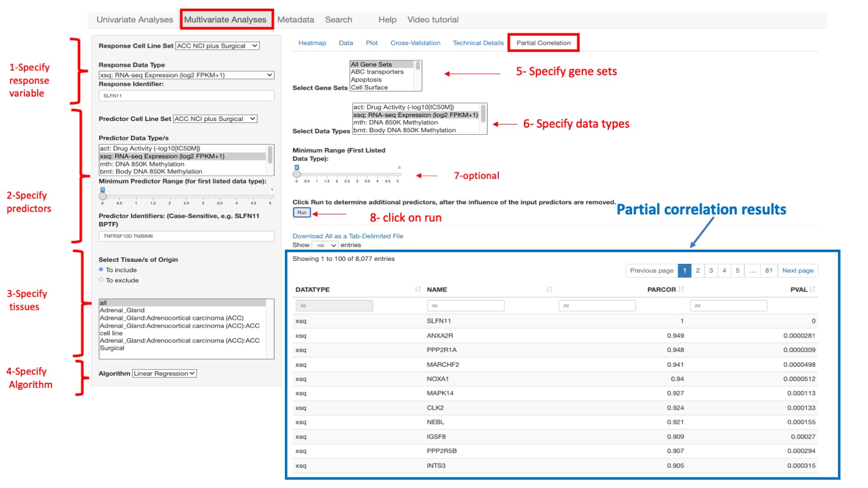
Task: Switch to the Cross-Validation tab
Action: tap(415, 43)
